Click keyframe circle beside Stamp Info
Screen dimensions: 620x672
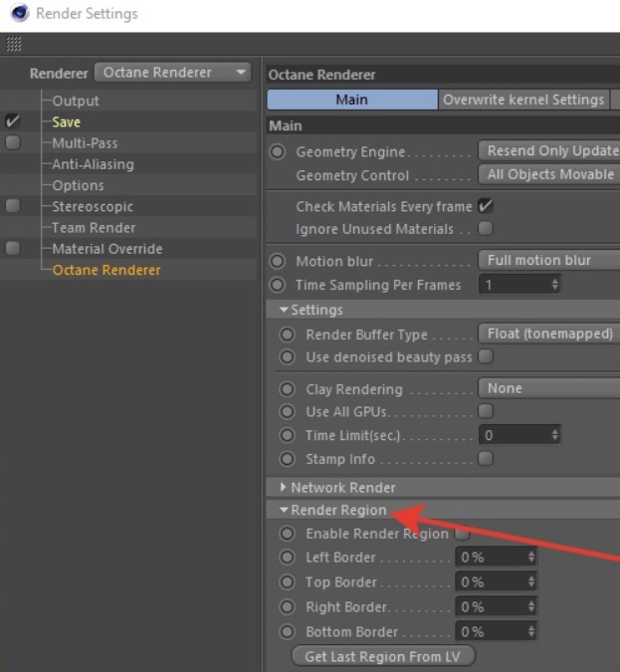288,459
